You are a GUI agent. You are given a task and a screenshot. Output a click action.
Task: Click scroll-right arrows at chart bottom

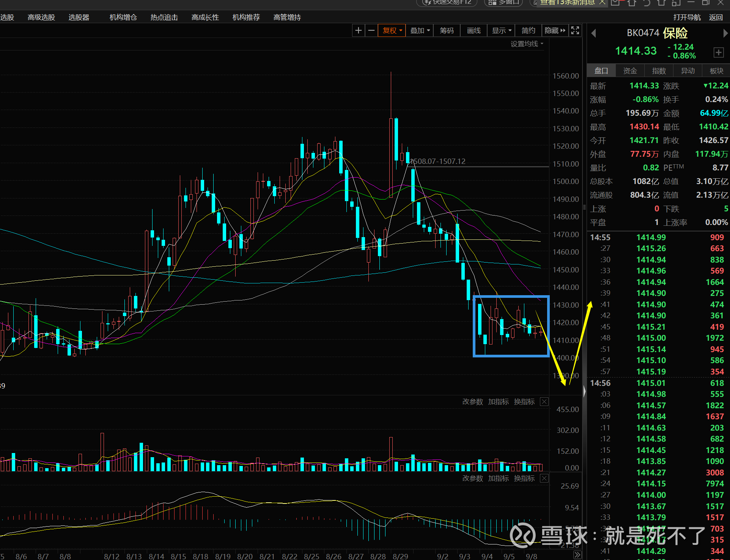(x=577, y=555)
